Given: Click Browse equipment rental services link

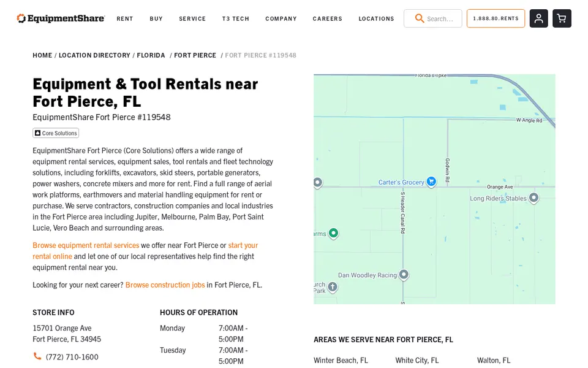Looking at the screenshot, I should coord(86,245).
